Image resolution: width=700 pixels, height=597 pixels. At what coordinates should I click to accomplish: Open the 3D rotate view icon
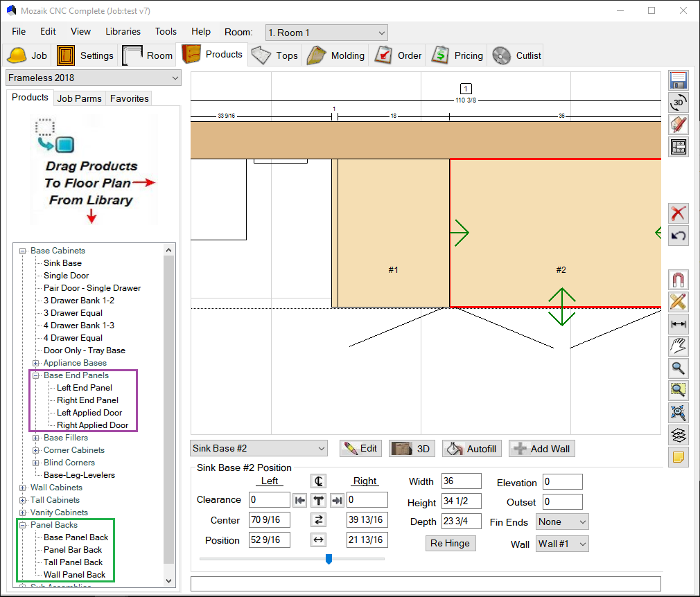coord(679,103)
